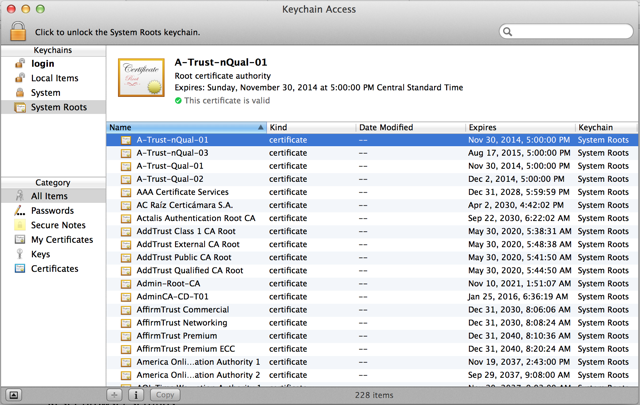Select AffirmTrust Premium ECC row
The image size is (640, 405).
coord(372,349)
